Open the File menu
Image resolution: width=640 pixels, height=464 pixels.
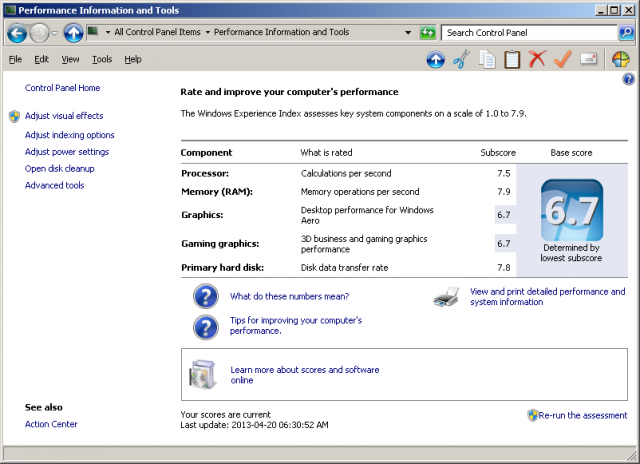[x=16, y=60]
